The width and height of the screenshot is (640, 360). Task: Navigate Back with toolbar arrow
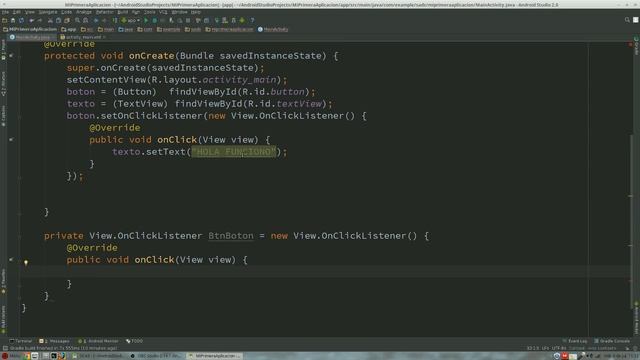[96, 20]
